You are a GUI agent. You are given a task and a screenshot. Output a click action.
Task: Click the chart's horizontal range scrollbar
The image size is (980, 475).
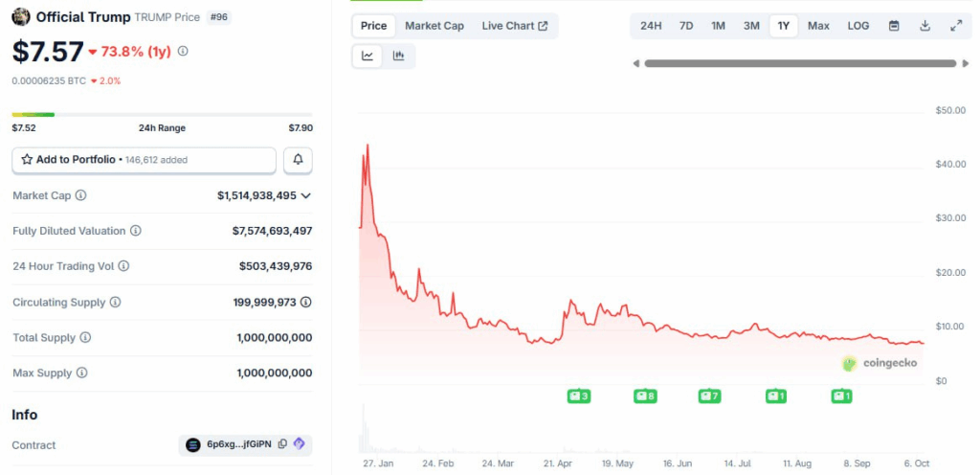(x=800, y=64)
